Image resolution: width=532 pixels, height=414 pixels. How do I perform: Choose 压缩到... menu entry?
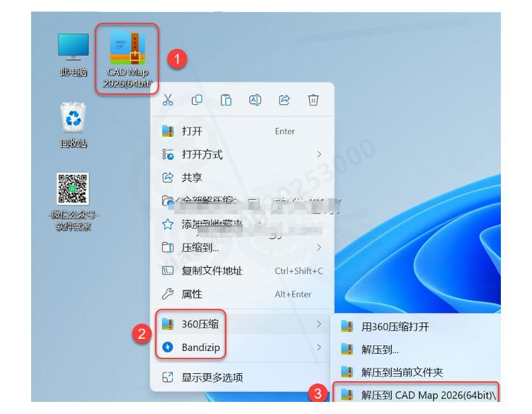pos(242,247)
